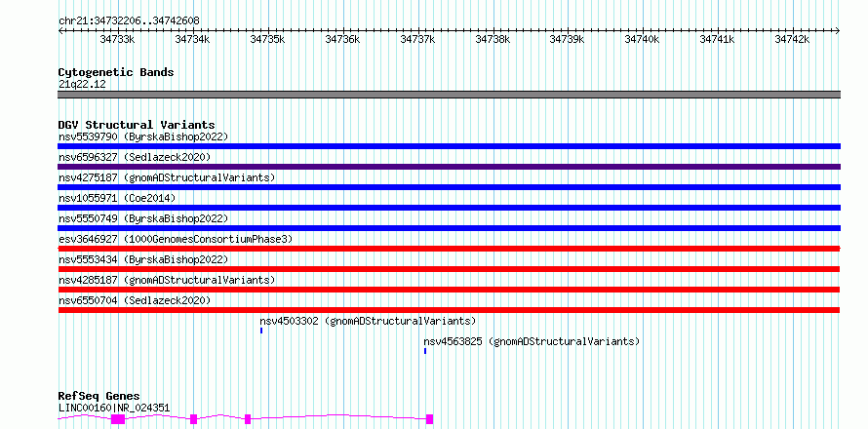Image resolution: width=868 pixels, height=429 pixels.
Task: Select the nsv6596327 purple variant bar
Action: [x=449, y=167]
